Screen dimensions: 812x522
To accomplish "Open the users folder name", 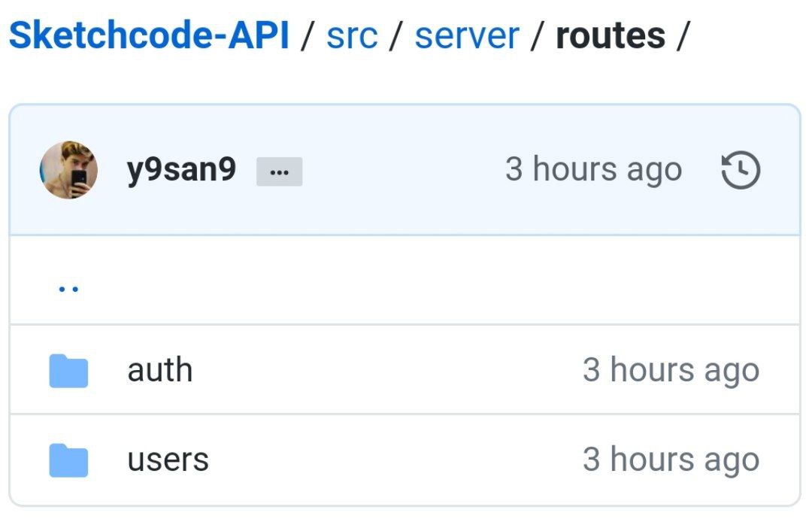I will pos(168,460).
